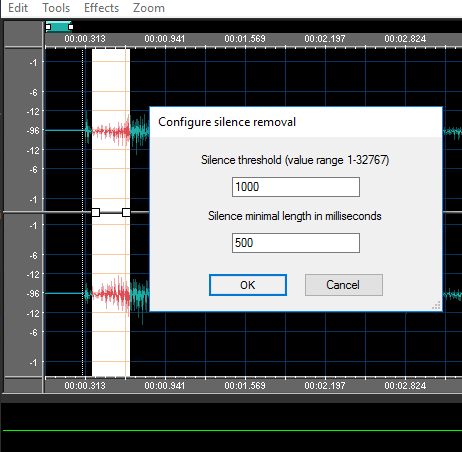The image size is (462, 452).
Task: Confirm silence removal with OK
Action: click(x=248, y=285)
